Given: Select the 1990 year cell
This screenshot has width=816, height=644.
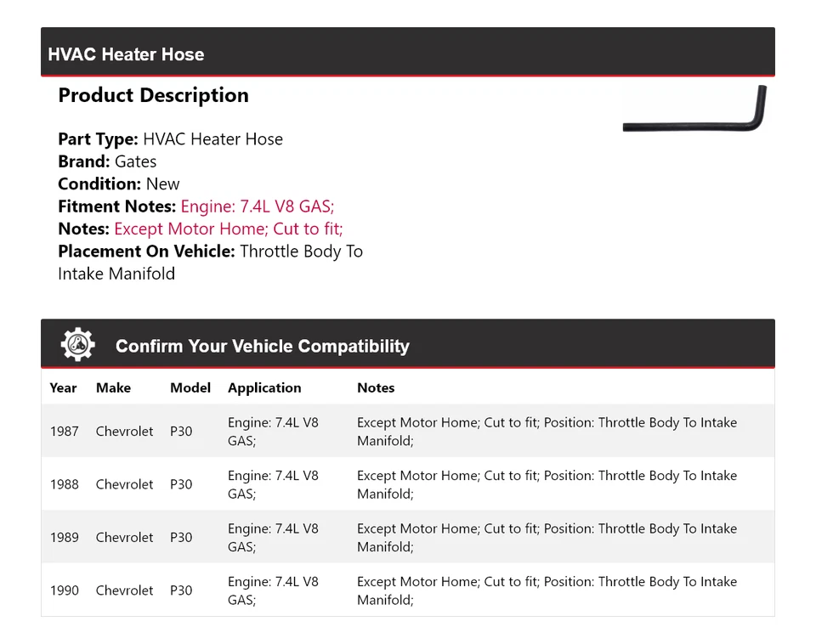Looking at the screenshot, I should [65, 590].
